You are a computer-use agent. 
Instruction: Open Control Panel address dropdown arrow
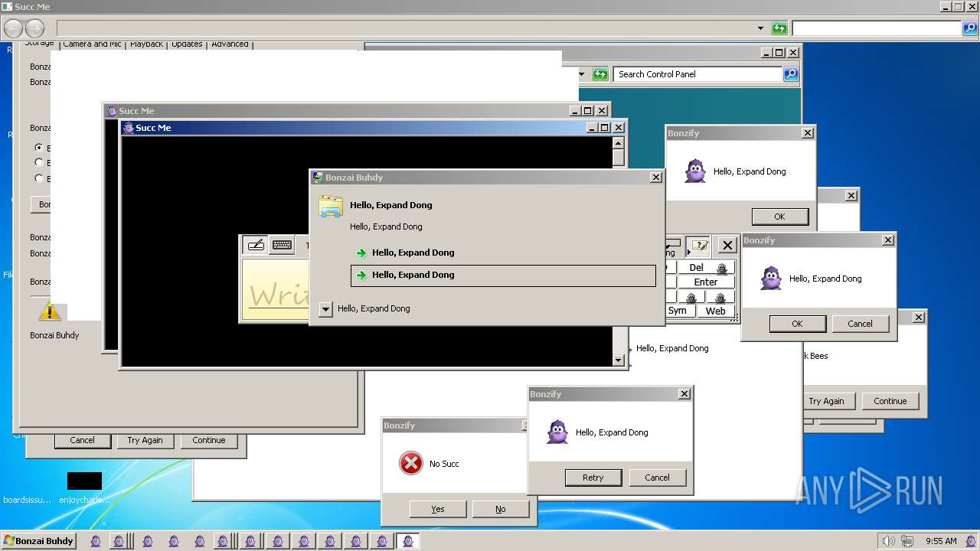(x=581, y=74)
